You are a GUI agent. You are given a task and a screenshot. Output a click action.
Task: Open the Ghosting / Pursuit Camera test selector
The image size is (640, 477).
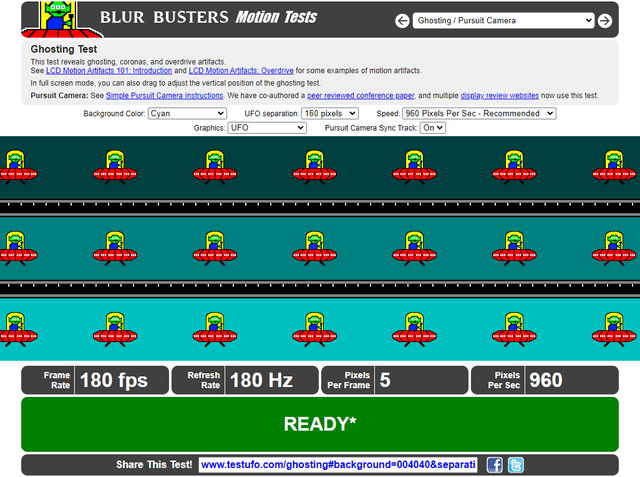point(503,20)
